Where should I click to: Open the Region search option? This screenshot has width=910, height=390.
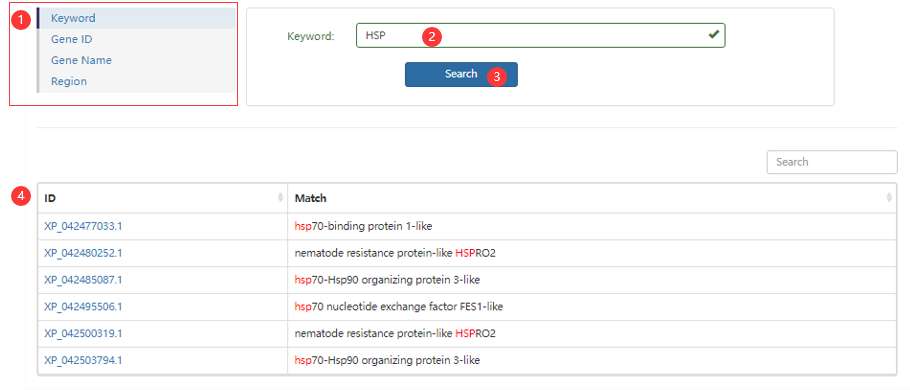point(136,81)
